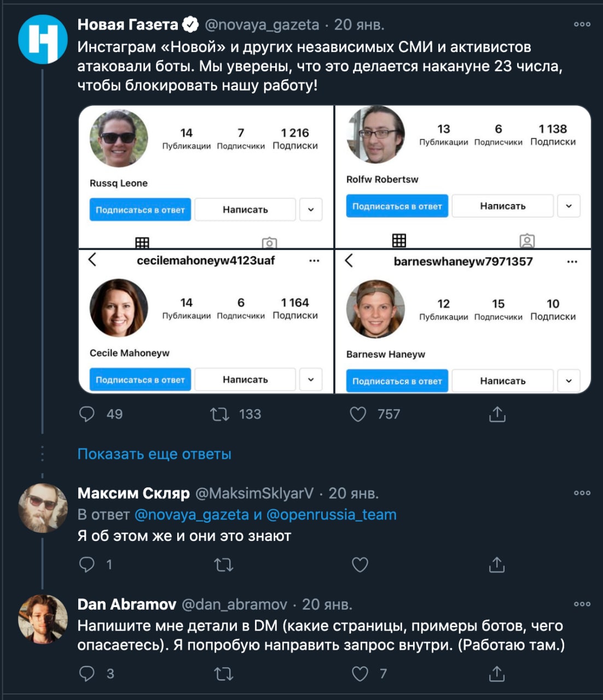Go to @dan_abramov profile handle

pyautogui.click(x=234, y=604)
